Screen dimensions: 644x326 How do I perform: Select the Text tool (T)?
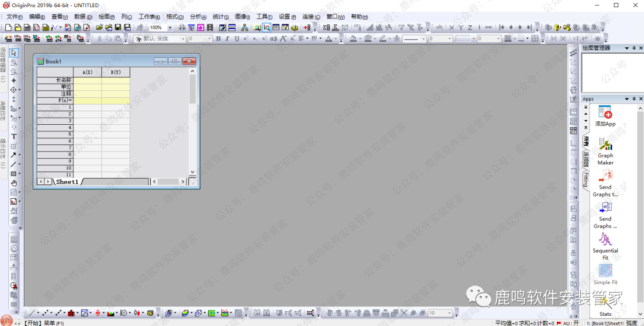click(x=14, y=137)
